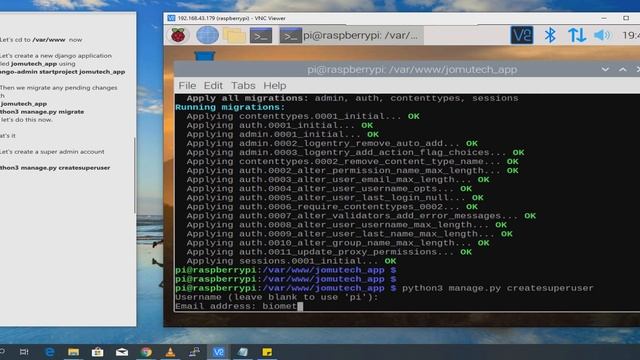Open Google Chrome from the taskbar
This screenshot has width=640, height=360.
[146, 352]
